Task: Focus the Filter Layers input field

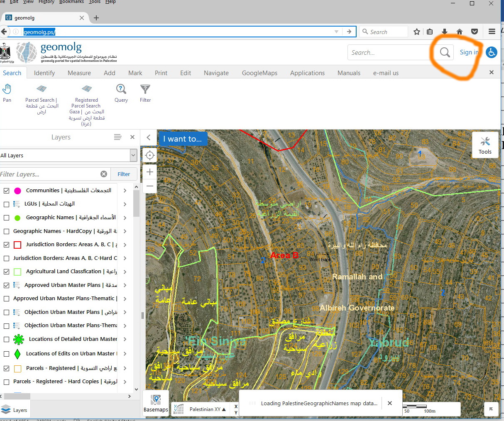Action: (x=49, y=174)
